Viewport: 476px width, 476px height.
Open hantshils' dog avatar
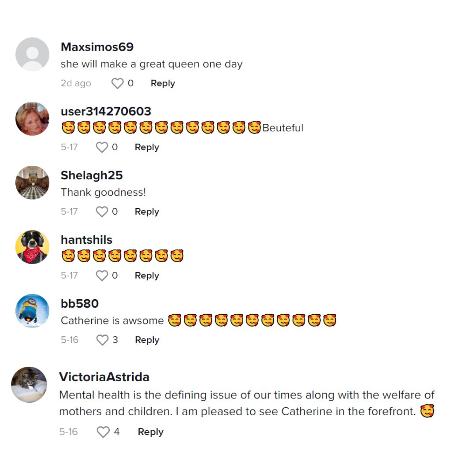coord(32,247)
